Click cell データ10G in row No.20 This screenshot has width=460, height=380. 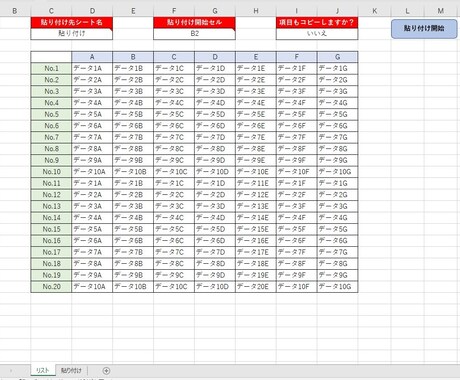337,287
